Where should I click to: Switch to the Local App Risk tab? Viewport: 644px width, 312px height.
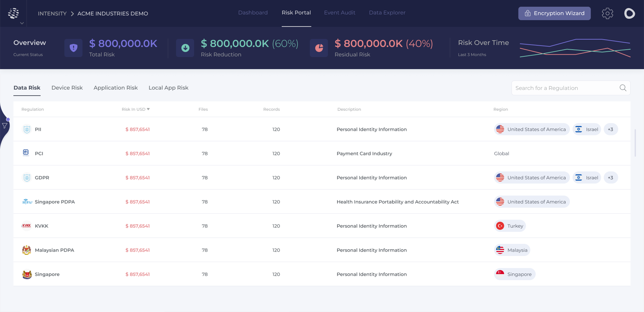pyautogui.click(x=168, y=88)
